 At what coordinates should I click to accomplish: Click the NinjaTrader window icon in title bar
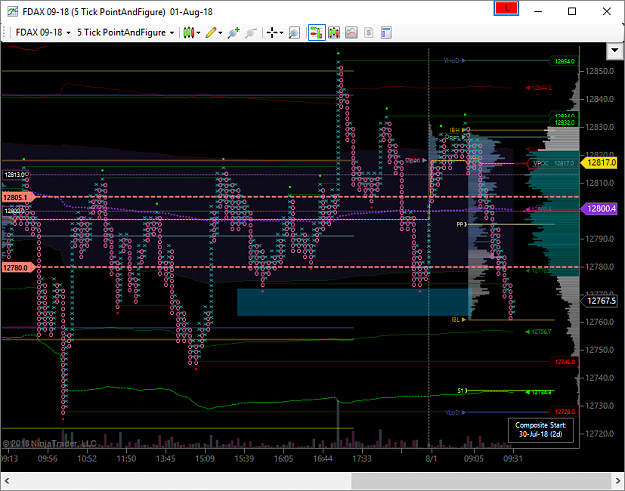point(12,12)
